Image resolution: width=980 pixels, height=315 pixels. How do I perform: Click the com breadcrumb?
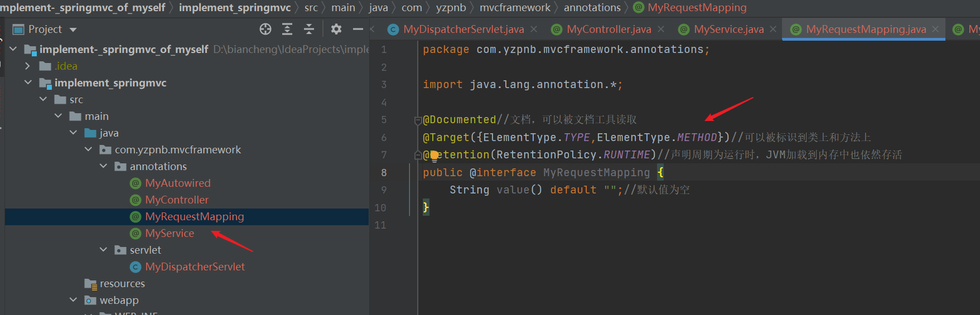(412, 7)
